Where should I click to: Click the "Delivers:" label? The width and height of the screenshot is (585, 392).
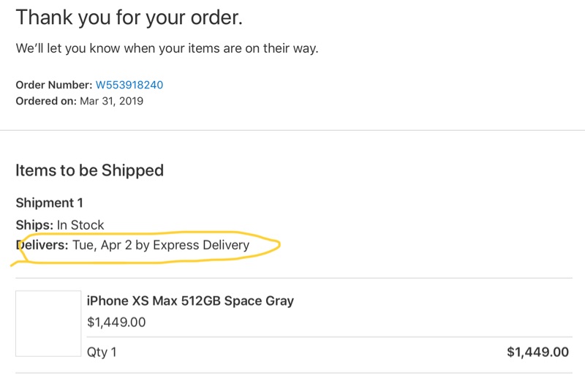pyautogui.click(x=42, y=245)
